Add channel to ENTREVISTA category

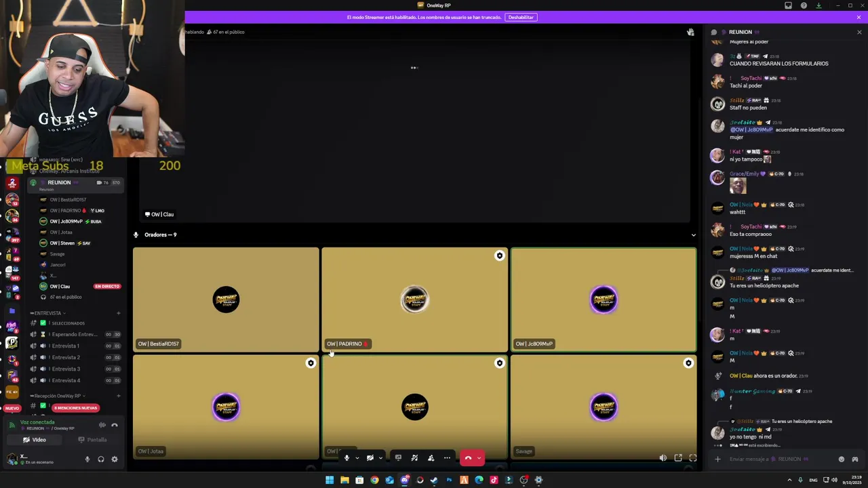[x=119, y=313]
